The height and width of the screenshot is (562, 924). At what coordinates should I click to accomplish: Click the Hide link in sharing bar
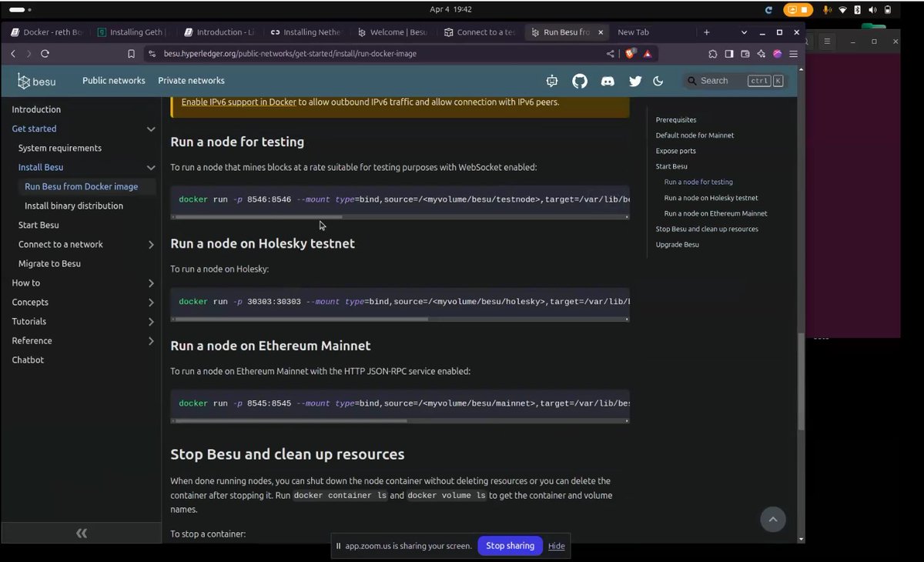[x=557, y=546]
